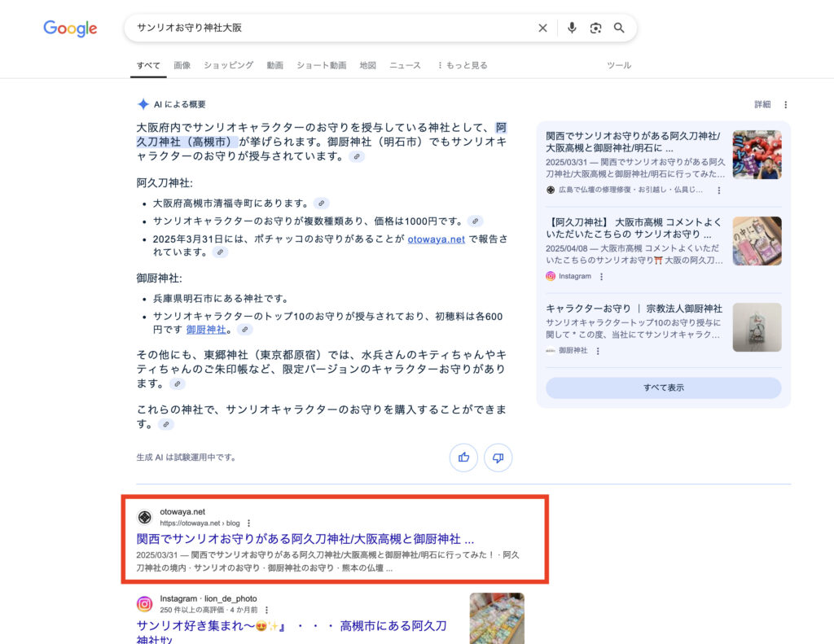The height and width of the screenshot is (644, 834).
Task: Open the AI overview three-dot menu beside 詳細
Action: pyautogui.click(x=786, y=105)
